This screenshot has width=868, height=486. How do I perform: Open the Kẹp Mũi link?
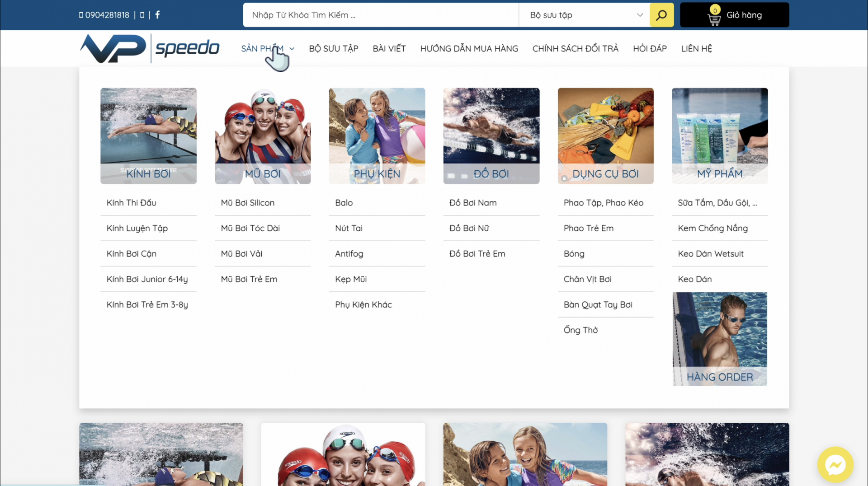351,279
